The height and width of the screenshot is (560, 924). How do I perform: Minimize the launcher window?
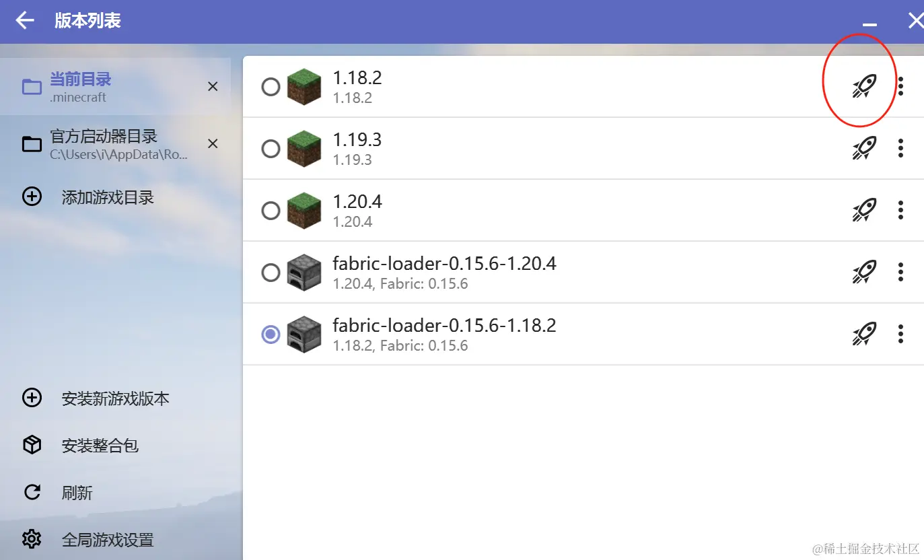pyautogui.click(x=870, y=24)
